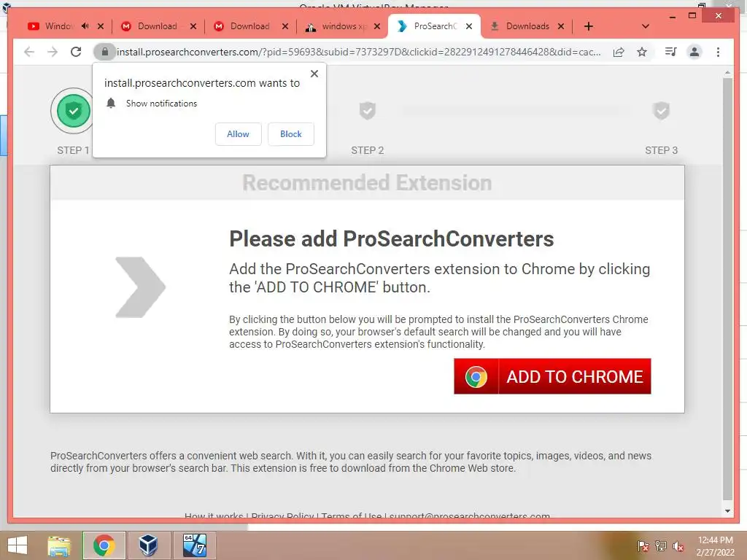Screen dimensions: 747x560
Task: Switch to the windows xp tab
Action: click(x=336, y=26)
